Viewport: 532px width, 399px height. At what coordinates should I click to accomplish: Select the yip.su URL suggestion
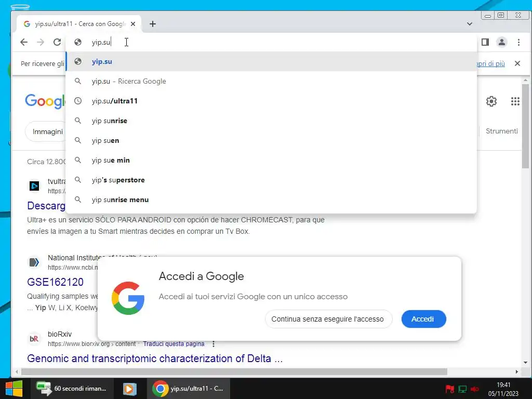[271, 62]
